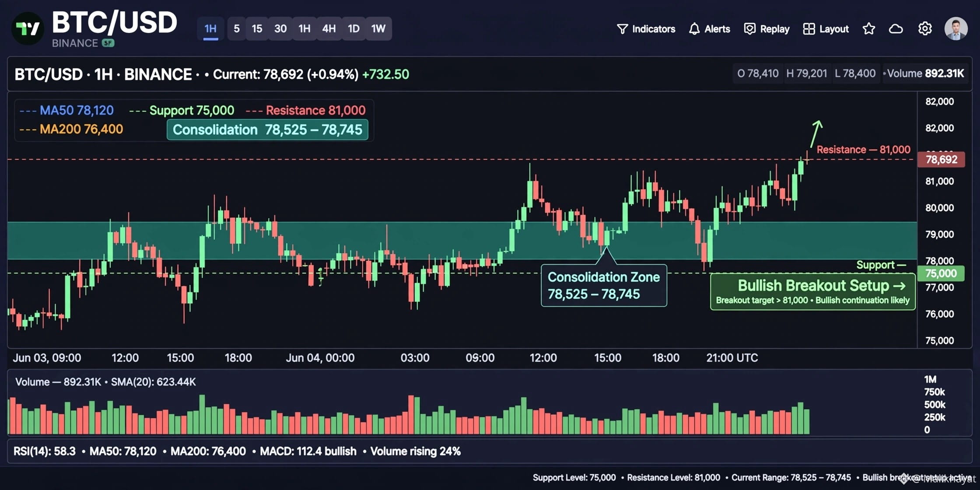The height and width of the screenshot is (490, 980).
Task: Click the Resistance — 81,000 line label
Action: pos(863,150)
